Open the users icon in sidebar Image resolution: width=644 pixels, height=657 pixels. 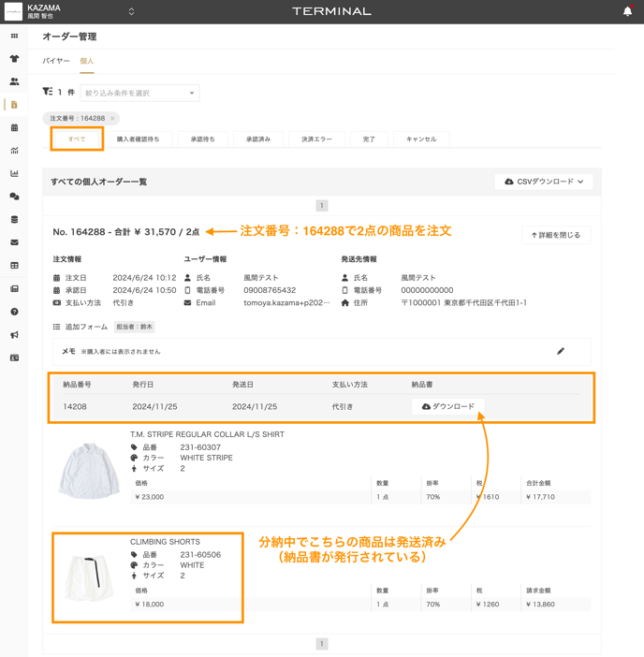[14, 81]
